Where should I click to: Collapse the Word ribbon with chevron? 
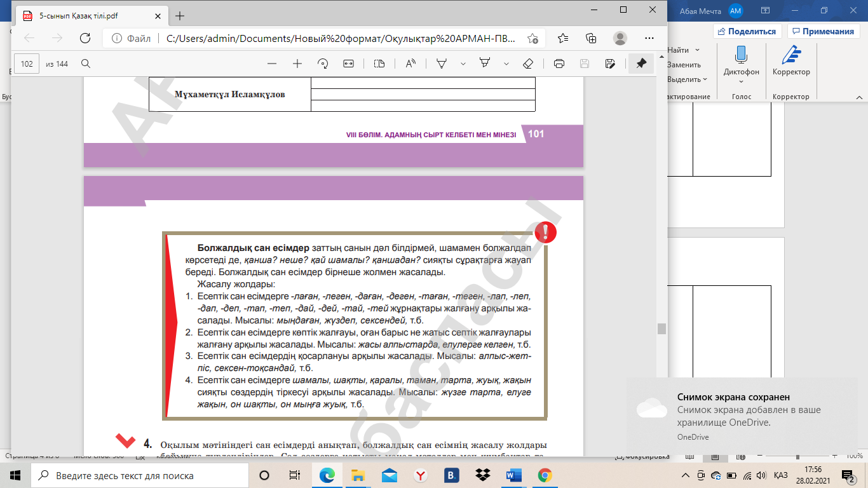point(858,97)
